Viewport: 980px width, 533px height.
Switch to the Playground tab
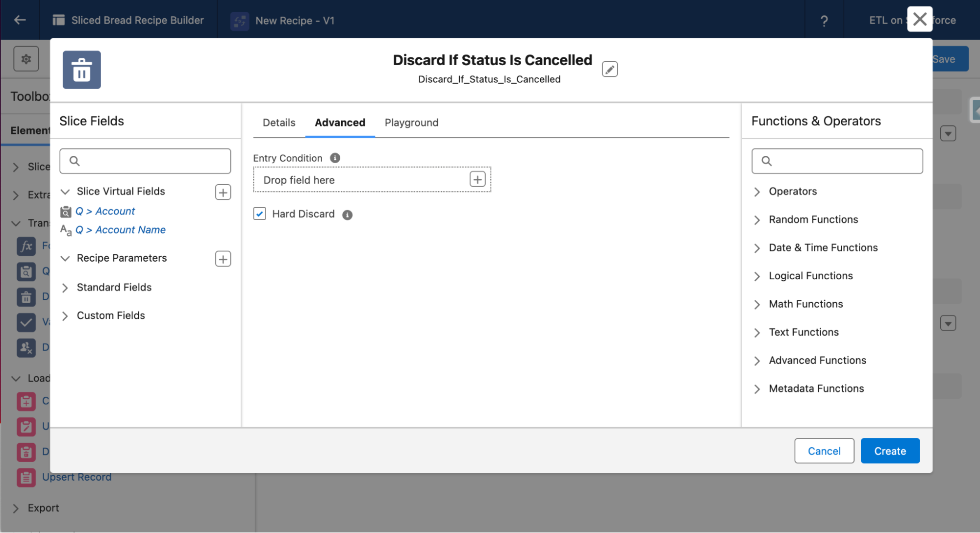click(x=411, y=122)
